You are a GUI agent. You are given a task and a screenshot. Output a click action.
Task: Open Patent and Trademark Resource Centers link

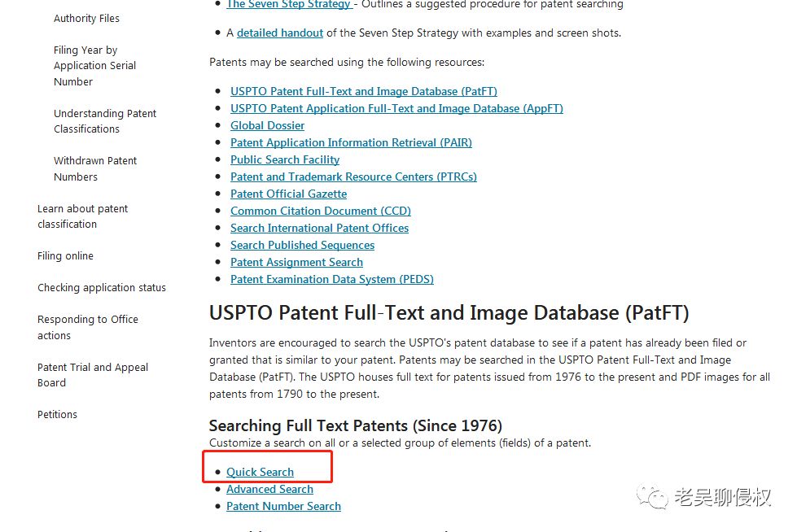click(x=353, y=177)
